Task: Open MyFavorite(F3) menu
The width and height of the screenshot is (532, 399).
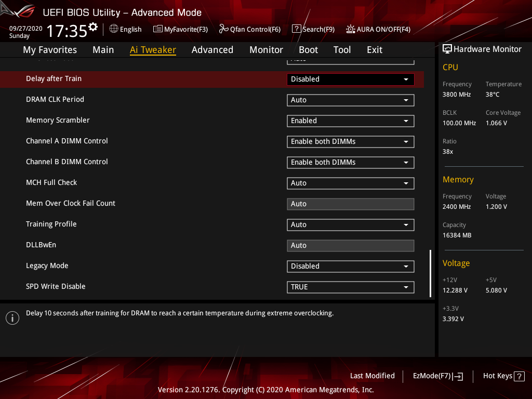Action: click(180, 29)
